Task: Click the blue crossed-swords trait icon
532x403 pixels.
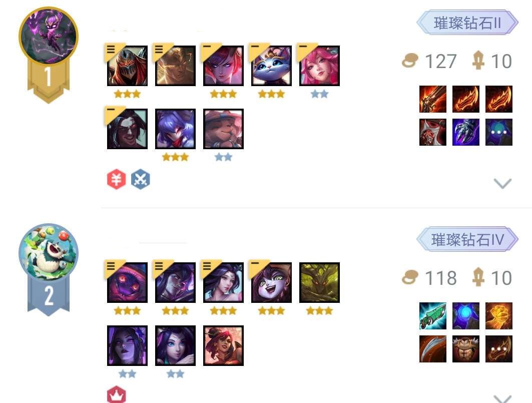Action: pos(141,179)
